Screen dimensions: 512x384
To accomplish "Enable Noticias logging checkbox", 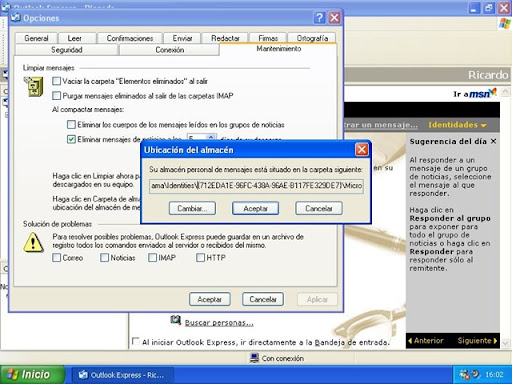I will 104,258.
